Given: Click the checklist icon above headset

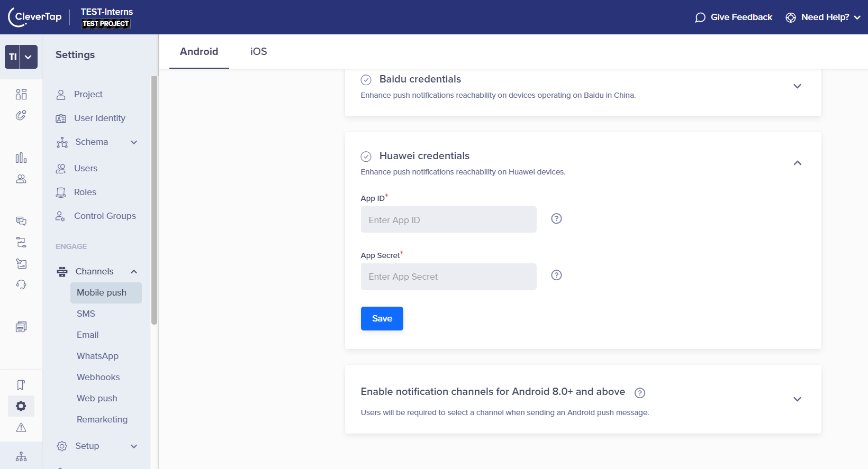Looking at the screenshot, I should 21,263.
